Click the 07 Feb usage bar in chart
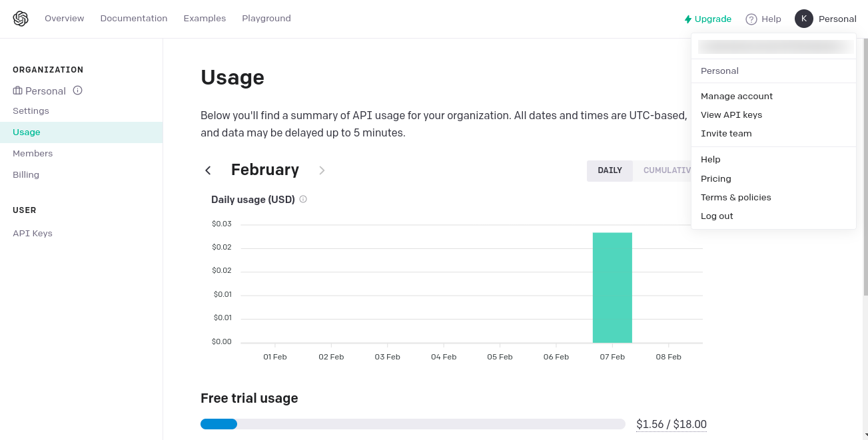The height and width of the screenshot is (440, 868). 612,288
